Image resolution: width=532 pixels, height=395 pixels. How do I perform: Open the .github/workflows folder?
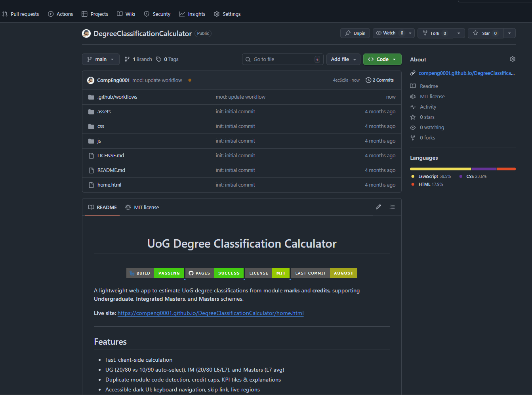pos(117,97)
